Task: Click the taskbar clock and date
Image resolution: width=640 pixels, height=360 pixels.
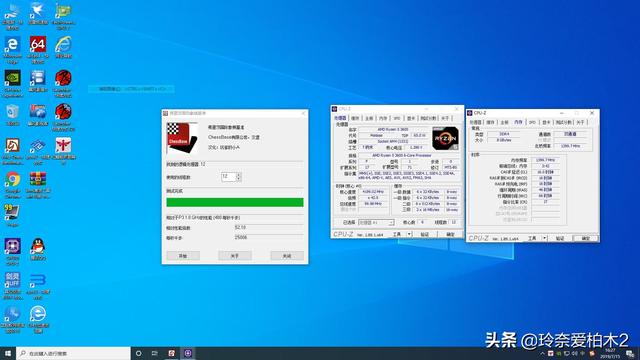Action: point(611,353)
